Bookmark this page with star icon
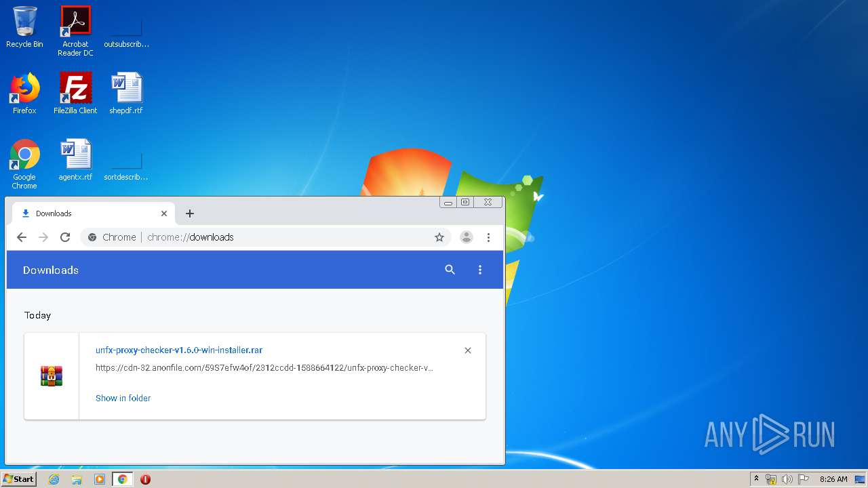Screen dimensions: 868x488 439,237
